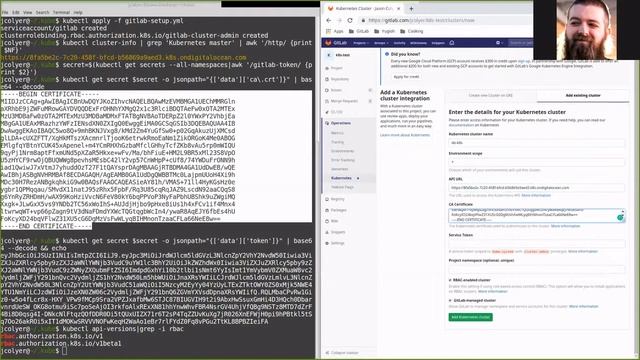Screen dimensions: 640x360
Task: Open Packages in GitLab sidebar
Action: [336, 210]
